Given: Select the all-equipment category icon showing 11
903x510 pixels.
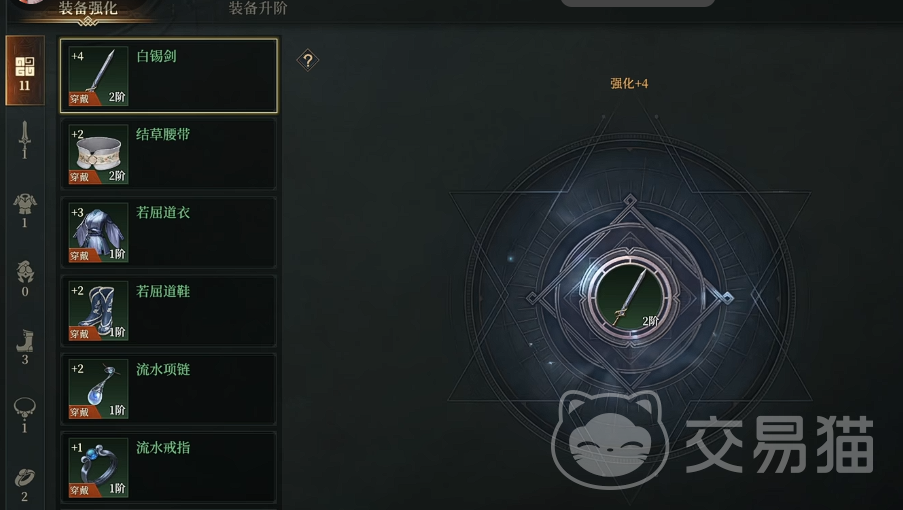Looking at the screenshot, I should pyautogui.click(x=25, y=70).
